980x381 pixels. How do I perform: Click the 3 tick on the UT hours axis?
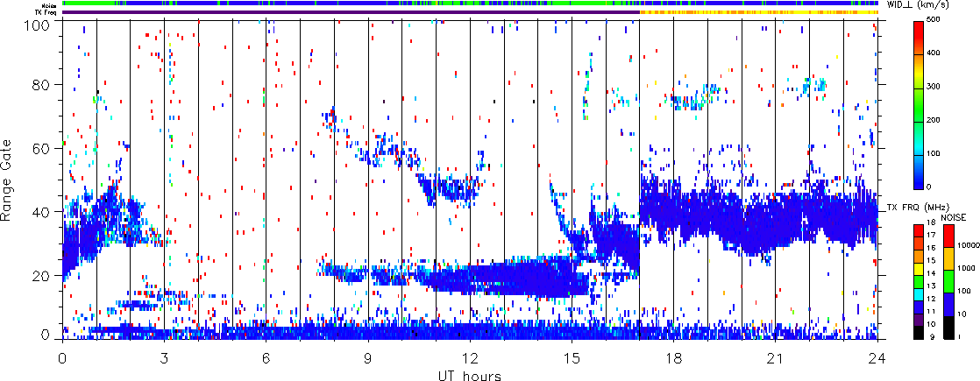click(164, 358)
